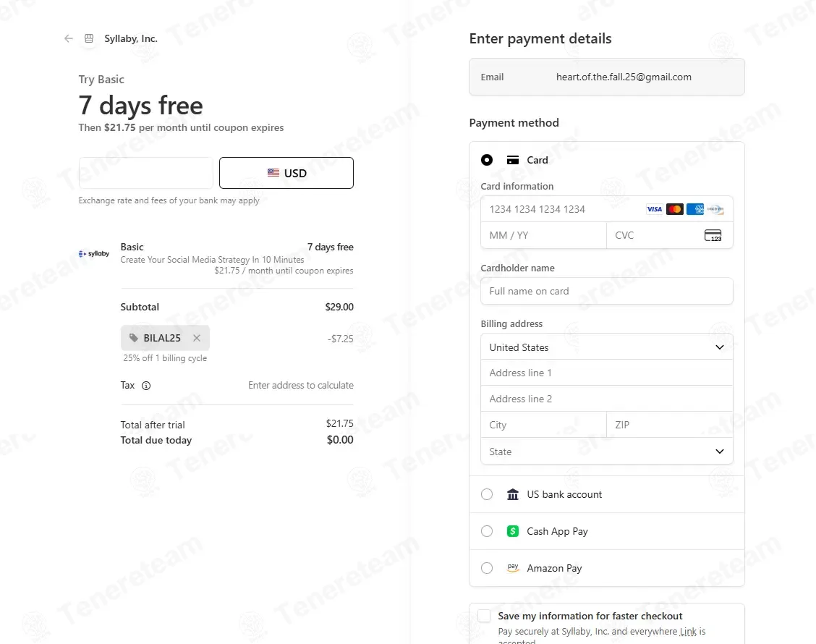Expand the State dropdown
The height and width of the screenshot is (644, 816).
pos(607,452)
